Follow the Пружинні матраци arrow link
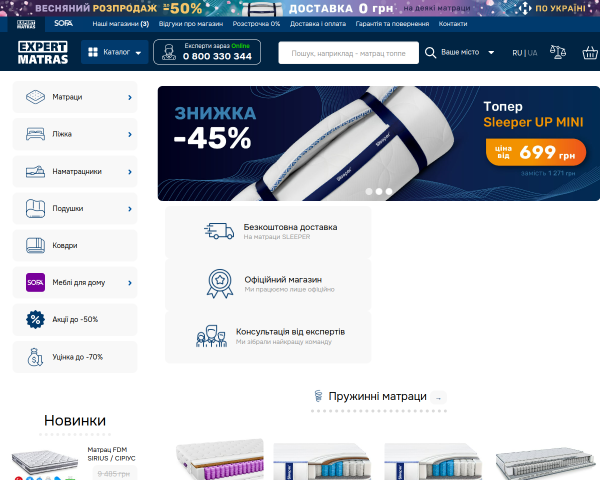The image size is (600, 480). pos(438,398)
